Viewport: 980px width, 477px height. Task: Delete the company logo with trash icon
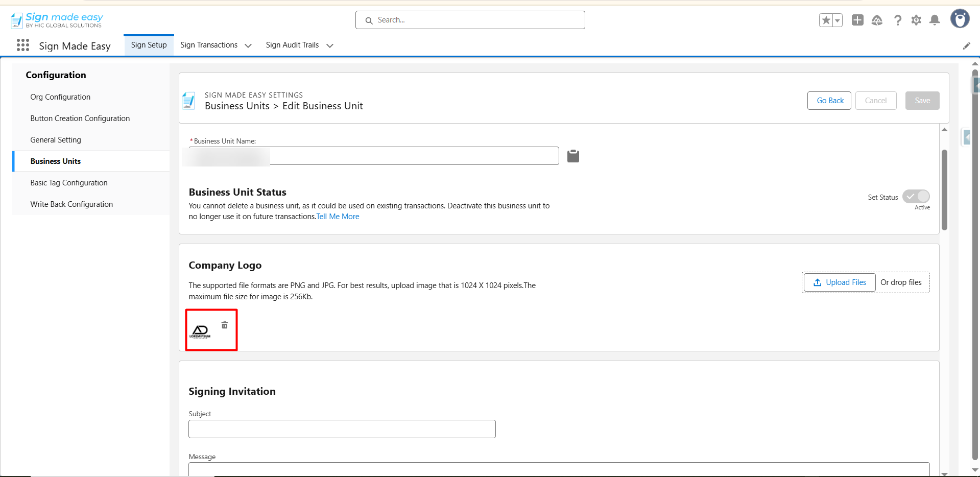pos(225,325)
